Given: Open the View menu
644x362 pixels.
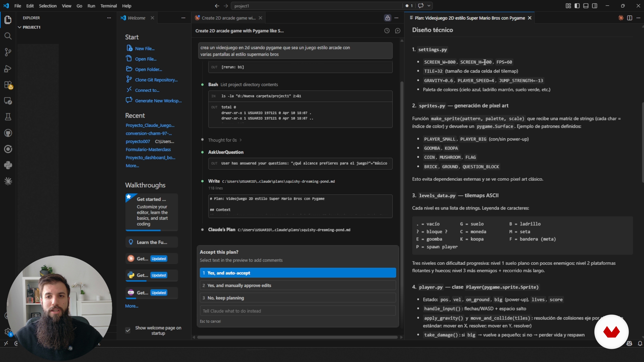Looking at the screenshot, I should coord(67,6).
